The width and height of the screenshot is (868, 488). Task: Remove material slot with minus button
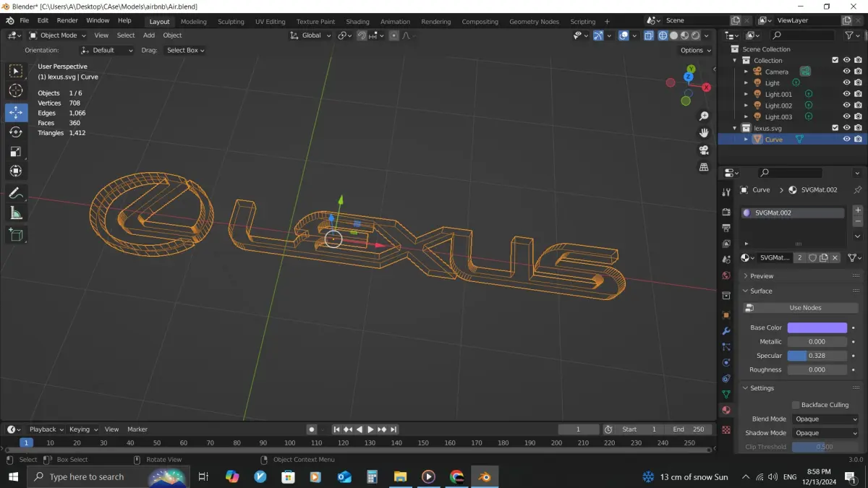(x=858, y=221)
